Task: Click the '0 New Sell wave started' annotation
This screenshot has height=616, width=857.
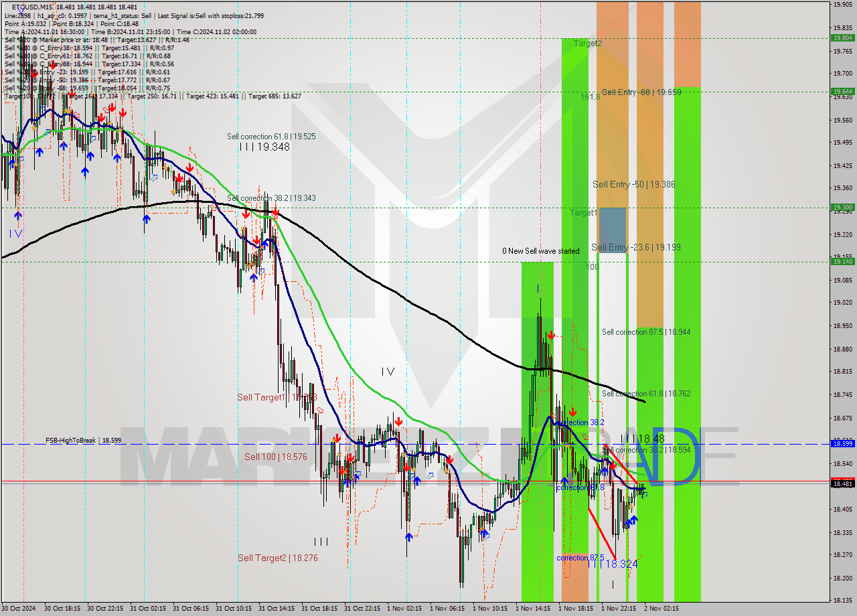Action: [541, 251]
